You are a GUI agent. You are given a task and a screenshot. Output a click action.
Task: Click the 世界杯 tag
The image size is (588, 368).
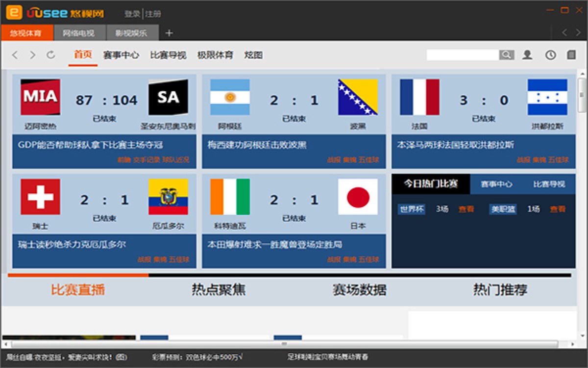[x=411, y=209]
